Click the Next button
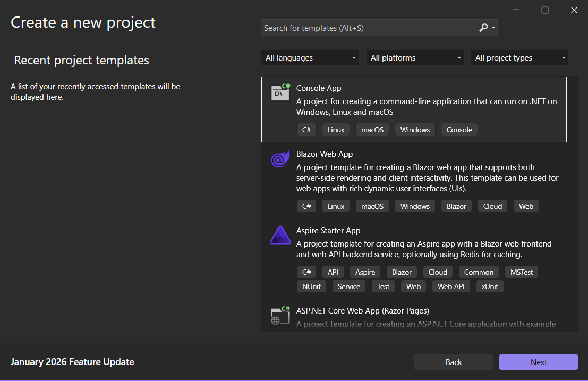This screenshot has width=588, height=381. (538, 362)
